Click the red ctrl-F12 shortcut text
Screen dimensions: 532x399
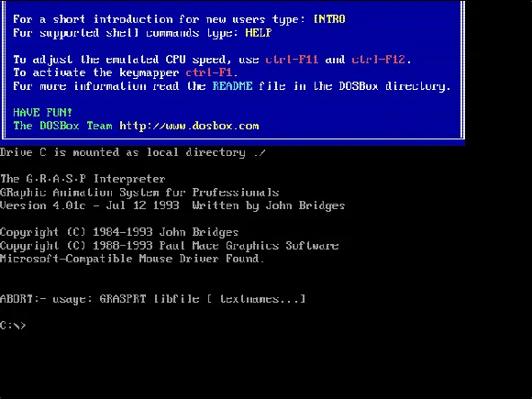pyautogui.click(x=378, y=60)
